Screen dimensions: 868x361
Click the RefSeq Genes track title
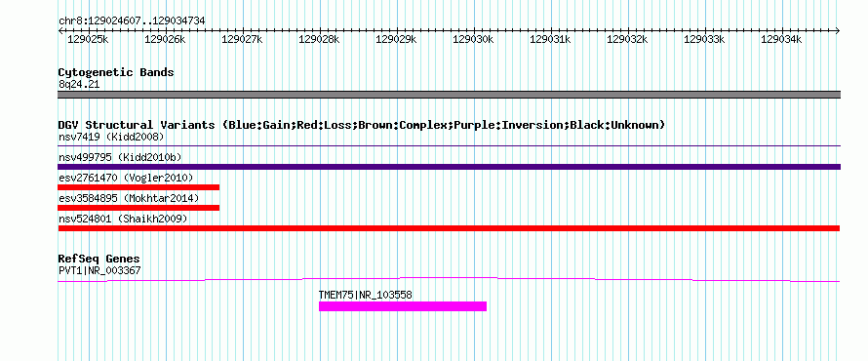[x=99, y=260]
